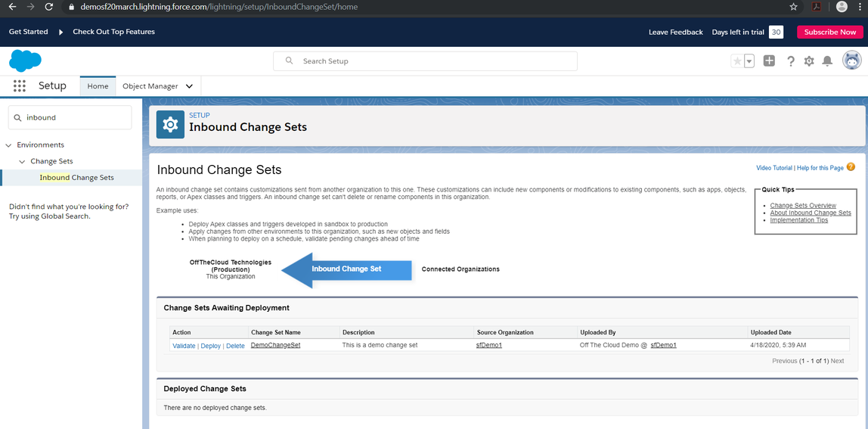Open the Salesforce Help question mark icon

pyautogui.click(x=791, y=61)
